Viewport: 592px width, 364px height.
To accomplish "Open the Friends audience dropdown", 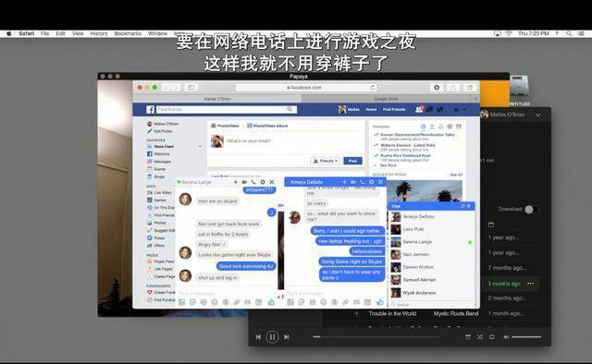I will coord(326,161).
